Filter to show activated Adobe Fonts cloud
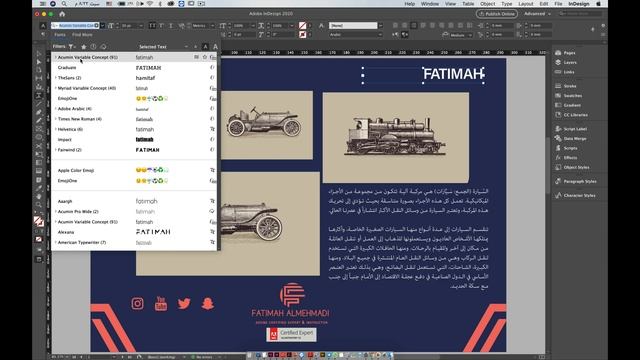Image resolution: width=640 pixels, height=360 pixels. [x=103, y=47]
